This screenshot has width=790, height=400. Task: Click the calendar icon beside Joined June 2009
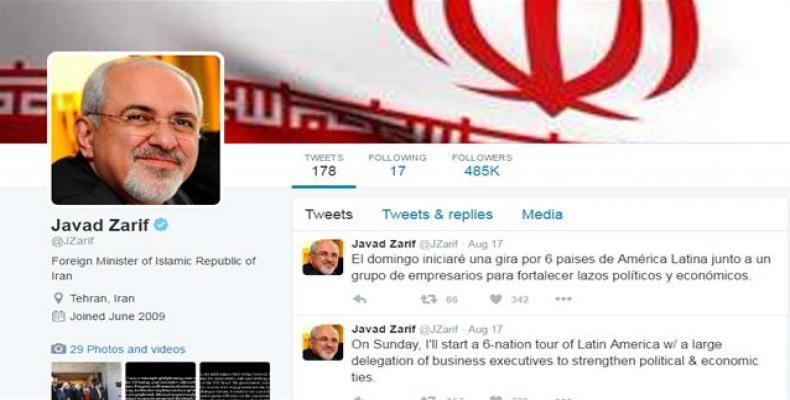(x=58, y=316)
